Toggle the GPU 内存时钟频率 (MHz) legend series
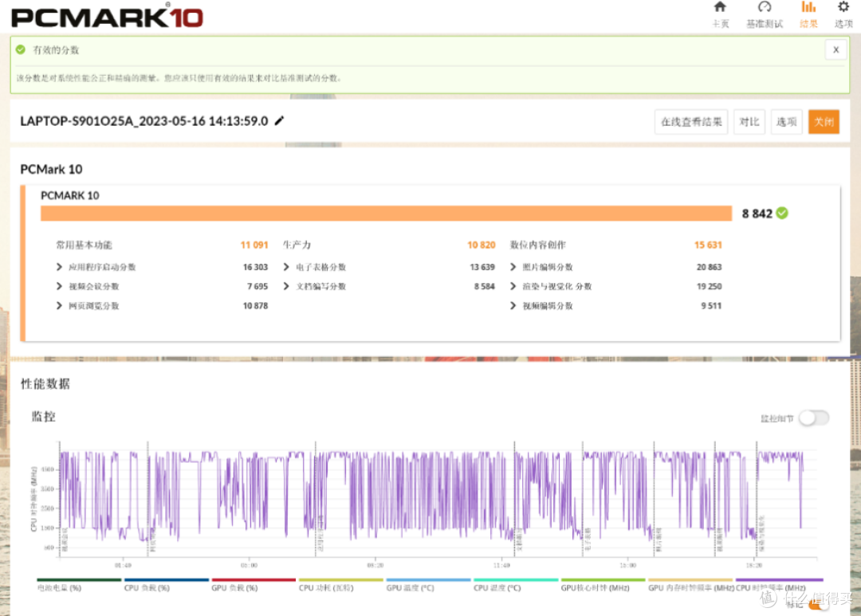Screen dimensions: 861x616 (x=690, y=585)
